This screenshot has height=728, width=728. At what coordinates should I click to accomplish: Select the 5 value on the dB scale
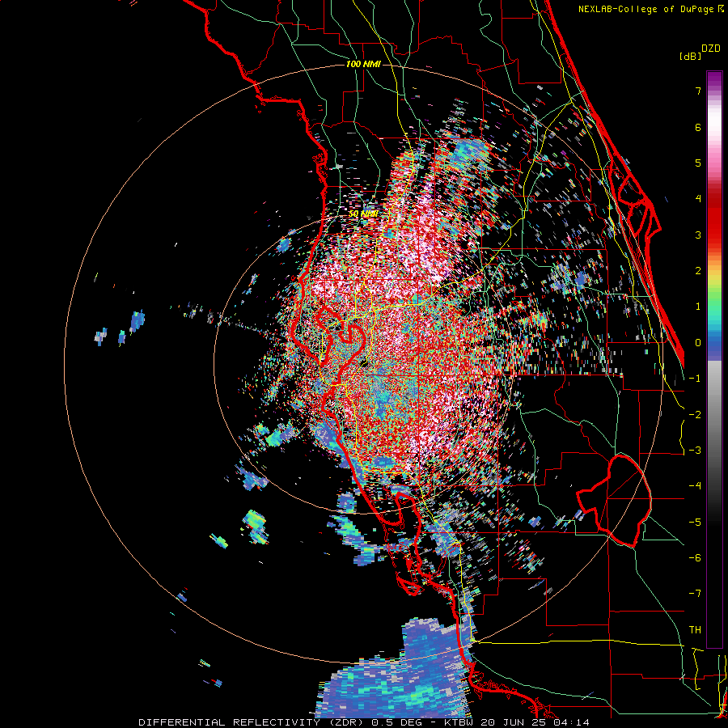698,163
